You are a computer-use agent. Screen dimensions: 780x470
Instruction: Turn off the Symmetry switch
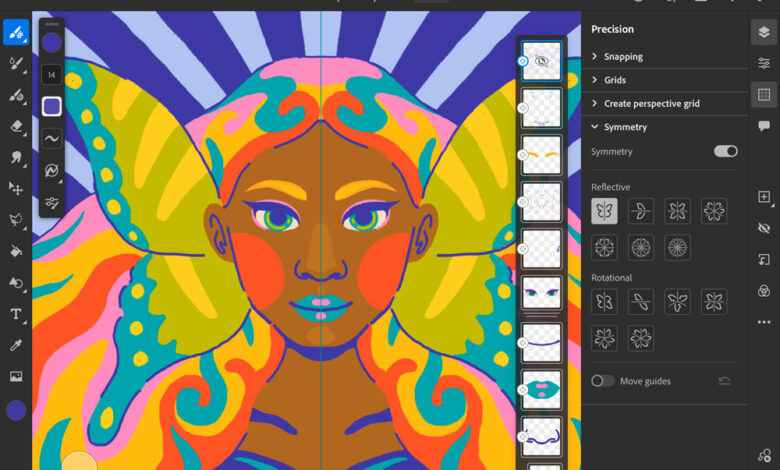coord(725,151)
